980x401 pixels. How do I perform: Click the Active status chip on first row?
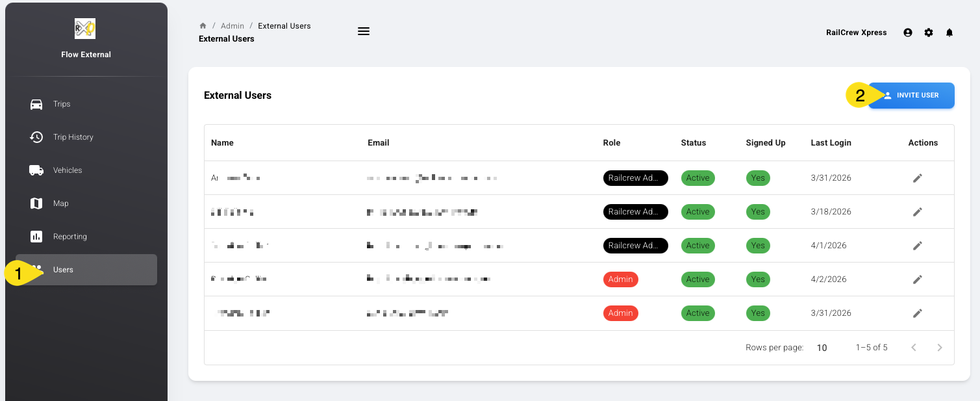(x=697, y=177)
